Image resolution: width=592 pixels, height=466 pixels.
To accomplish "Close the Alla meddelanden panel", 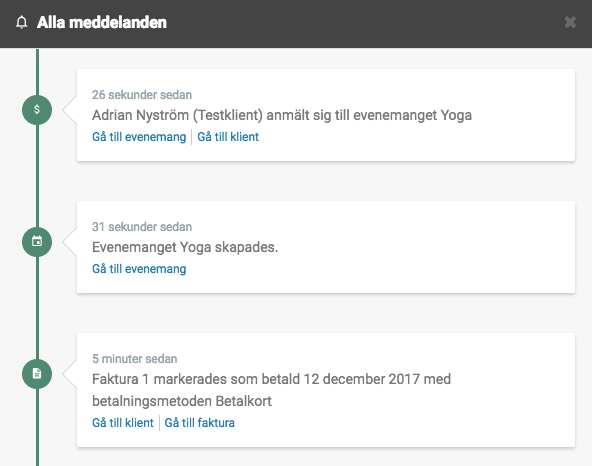I will click(570, 22).
